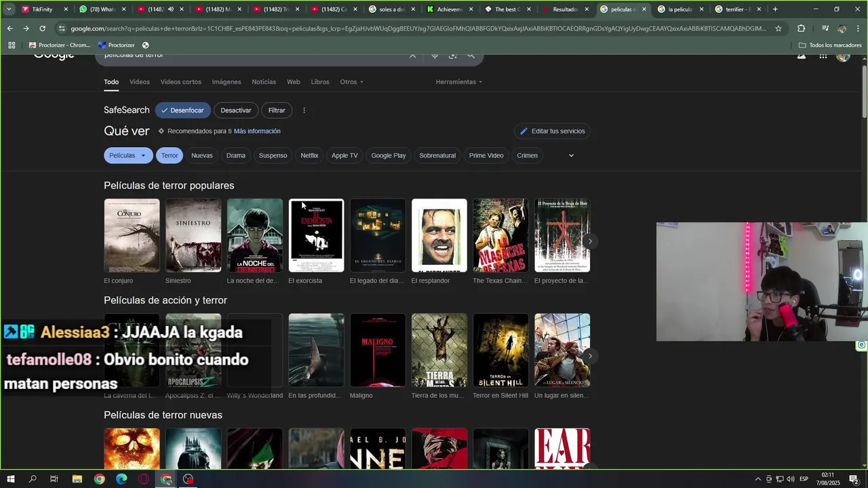Image resolution: width=868 pixels, height=488 pixels.
Task: Open the Chrome apps grid in bookmarks bar
Action: coord(12,45)
